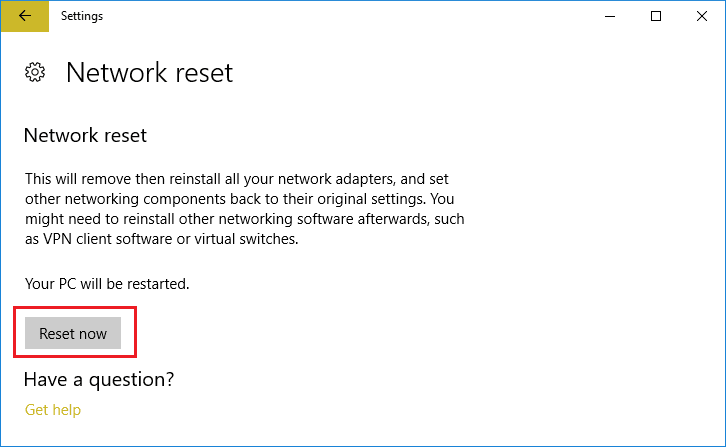
Task: Maximize the Settings window
Action: pos(656,16)
